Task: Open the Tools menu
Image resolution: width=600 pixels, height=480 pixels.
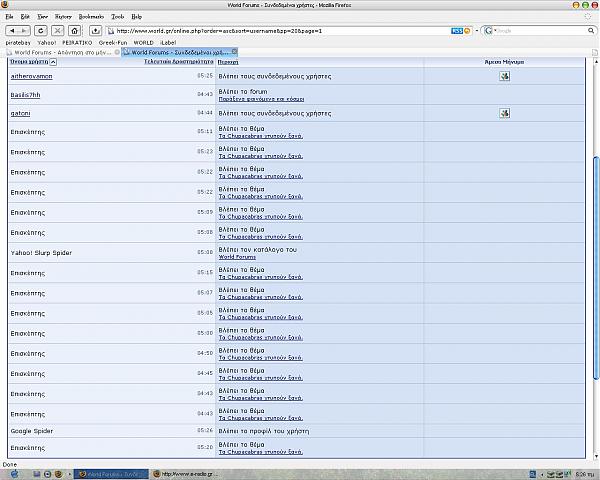Action: tap(118, 17)
